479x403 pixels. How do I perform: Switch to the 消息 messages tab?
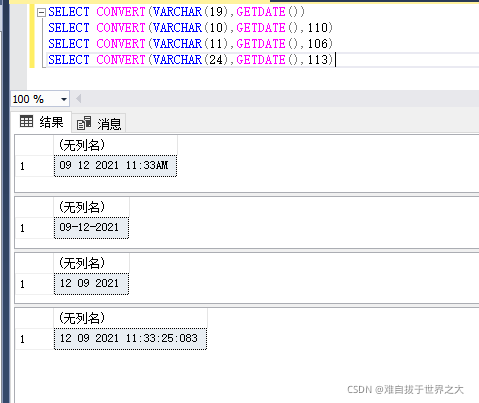pos(99,124)
